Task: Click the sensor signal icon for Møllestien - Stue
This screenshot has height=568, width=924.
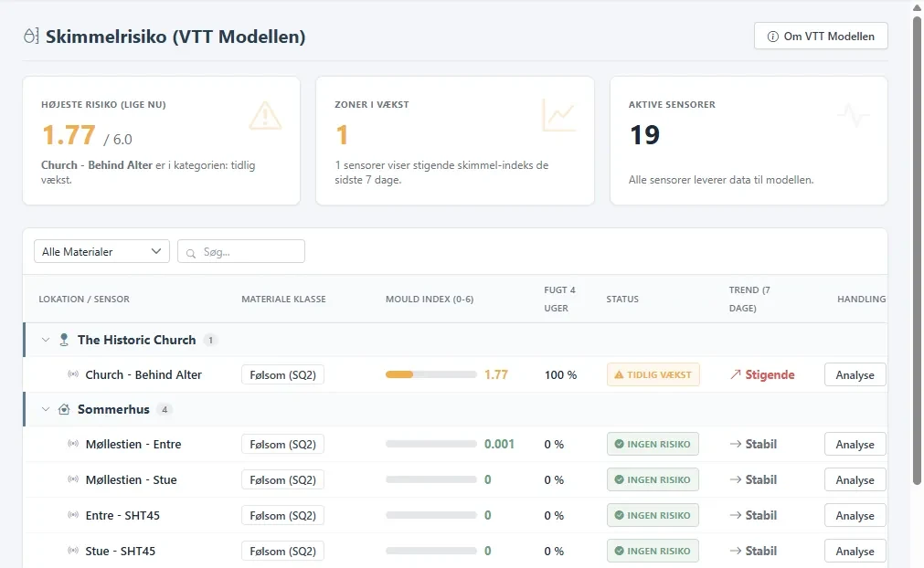Action: point(73,479)
